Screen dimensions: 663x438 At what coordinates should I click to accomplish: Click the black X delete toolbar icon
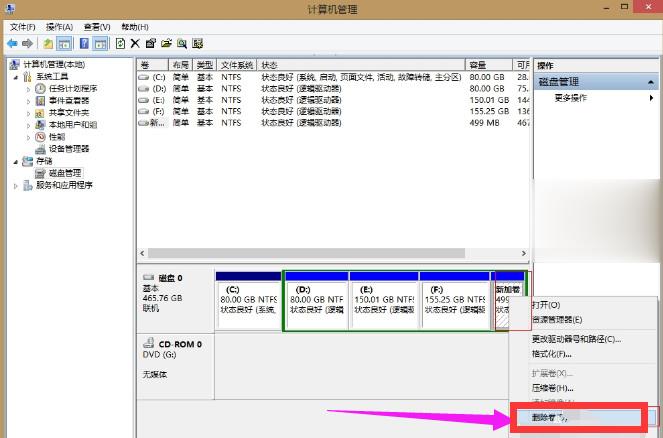[x=135, y=44]
